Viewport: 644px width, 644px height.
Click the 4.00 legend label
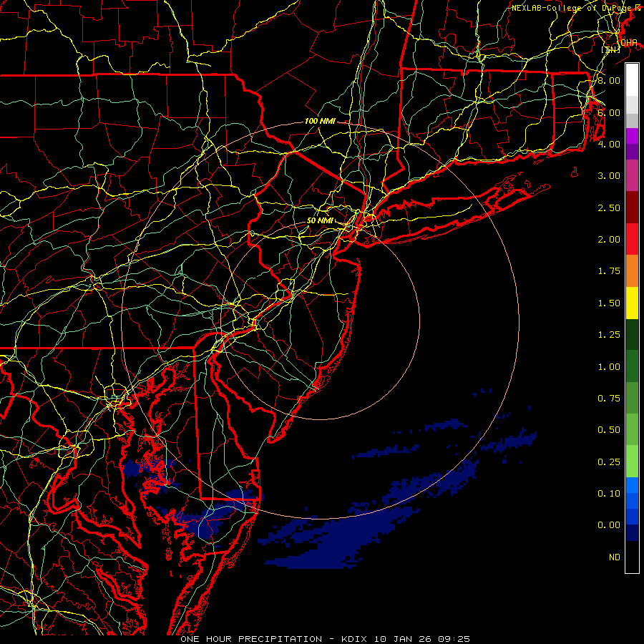609,144
